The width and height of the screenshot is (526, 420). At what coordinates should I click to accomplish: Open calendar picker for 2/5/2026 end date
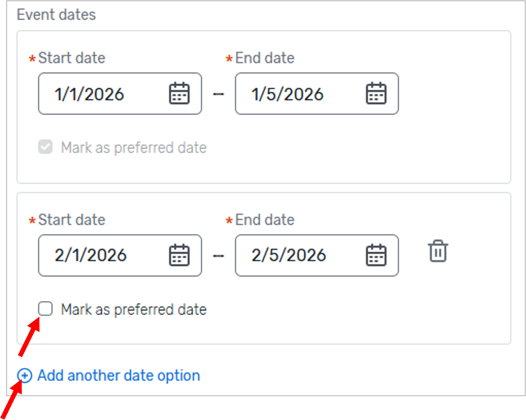click(x=376, y=255)
